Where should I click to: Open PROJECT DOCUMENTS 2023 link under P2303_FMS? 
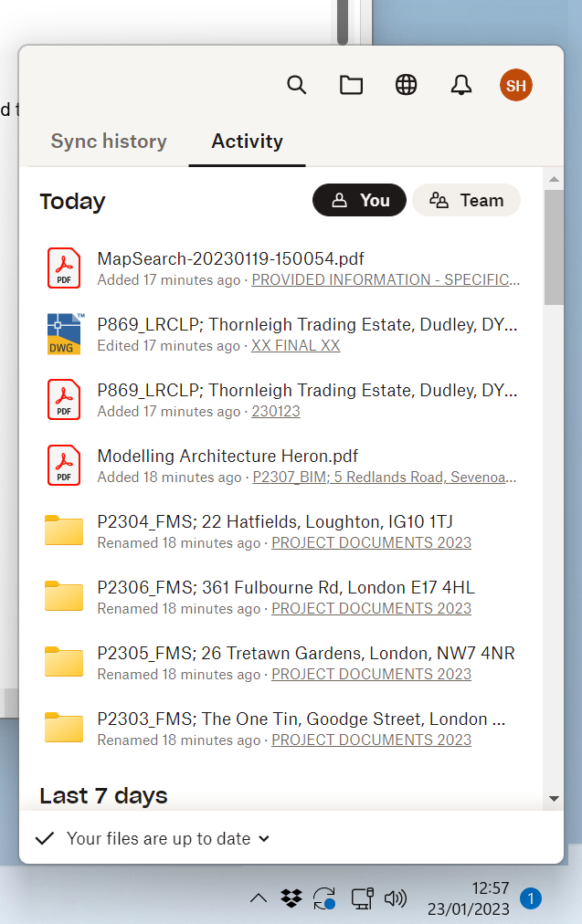pyautogui.click(x=371, y=740)
